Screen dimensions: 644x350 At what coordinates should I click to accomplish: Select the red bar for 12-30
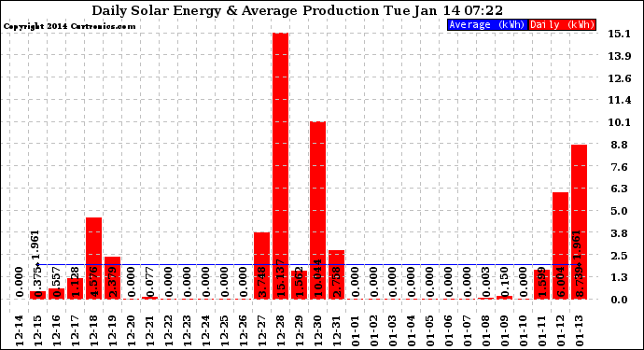pos(318,210)
